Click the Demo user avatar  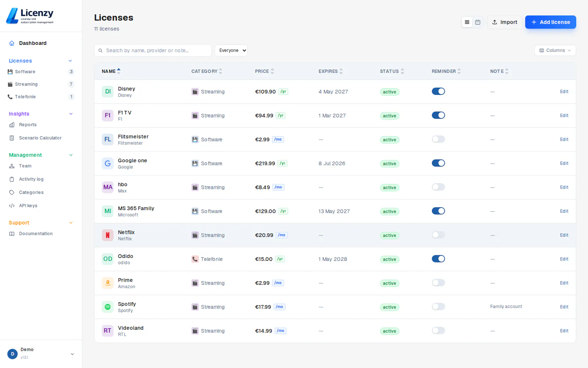(x=12, y=354)
